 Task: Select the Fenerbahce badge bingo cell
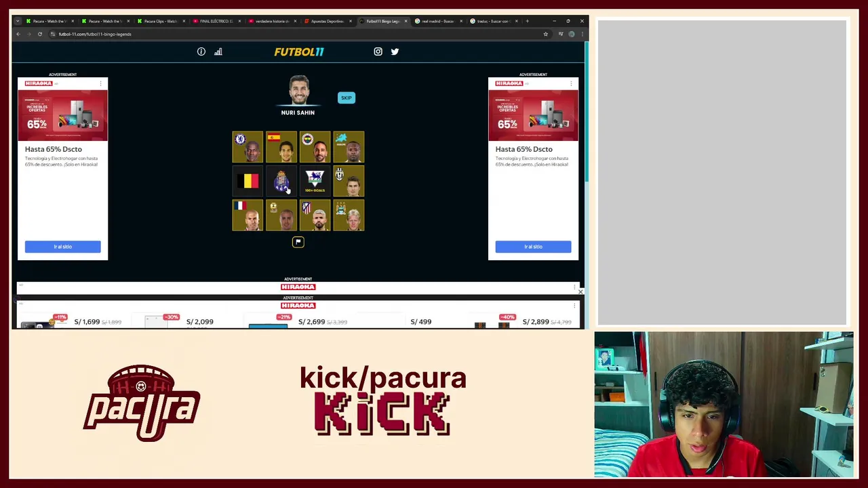[x=315, y=147]
